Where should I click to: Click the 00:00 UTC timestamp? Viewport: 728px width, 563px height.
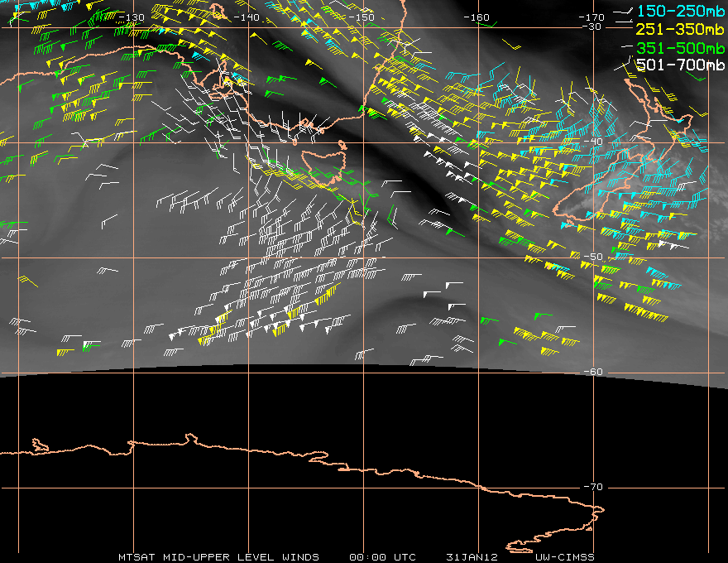(382, 557)
